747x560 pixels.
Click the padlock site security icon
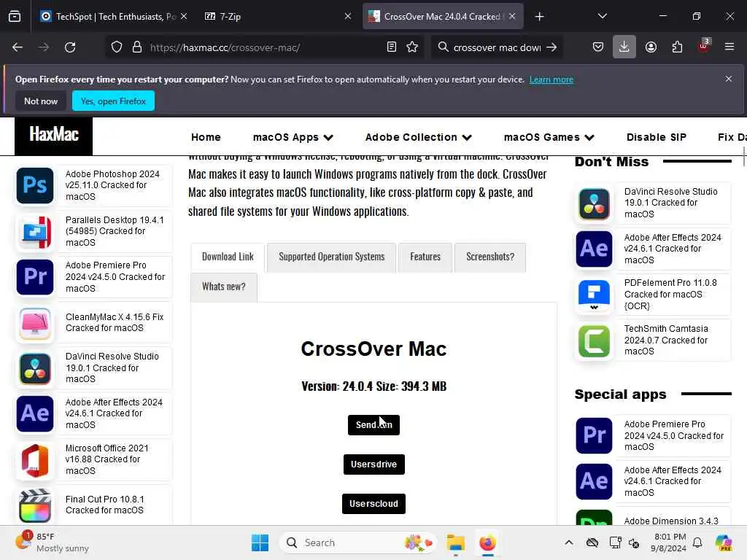pyautogui.click(x=137, y=47)
